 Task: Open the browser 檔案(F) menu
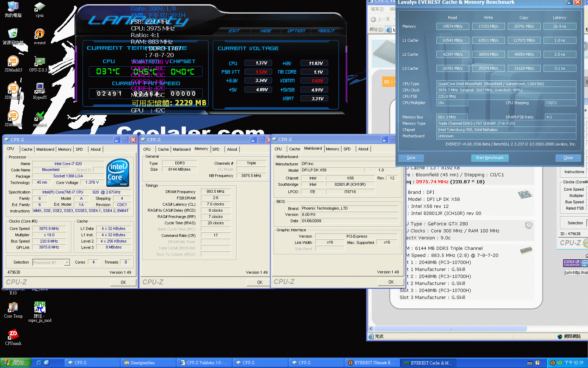coord(377,9)
